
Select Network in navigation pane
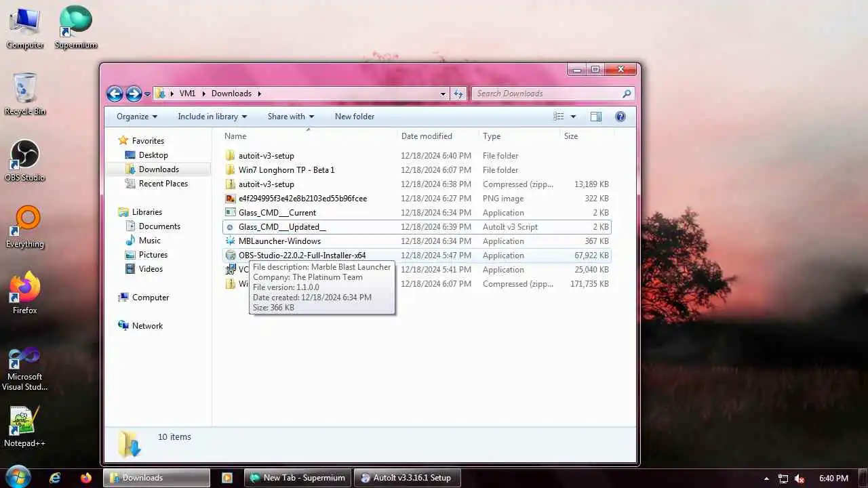pyautogui.click(x=140, y=326)
